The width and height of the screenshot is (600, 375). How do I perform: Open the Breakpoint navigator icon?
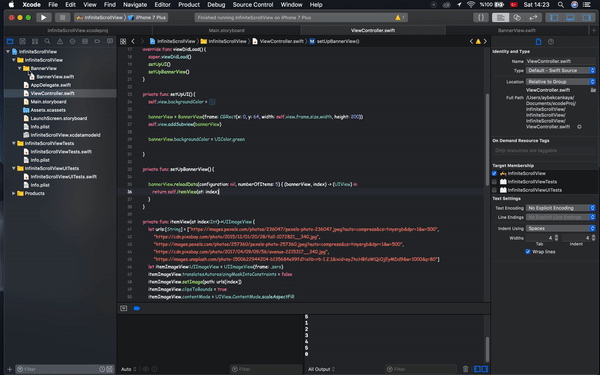97,41
